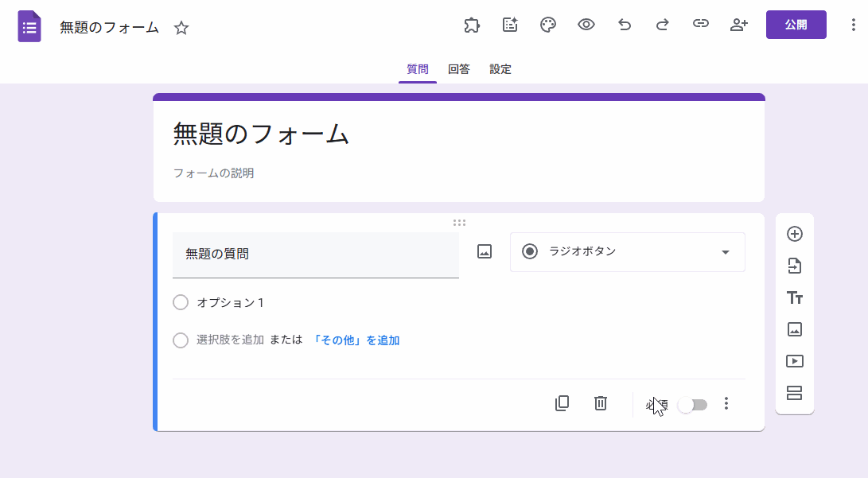Open the ラジオボタン question type dropdown

(x=627, y=252)
